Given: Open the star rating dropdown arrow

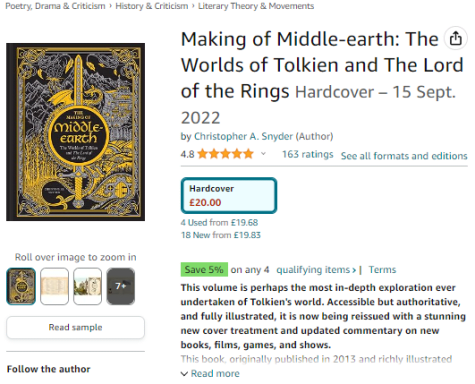Looking at the screenshot, I should (263, 154).
